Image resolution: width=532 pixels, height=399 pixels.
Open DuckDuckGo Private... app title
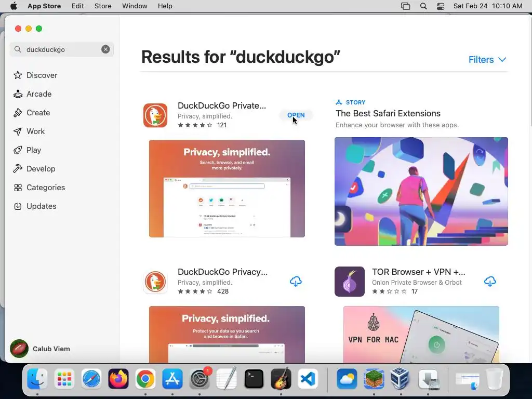tap(222, 105)
